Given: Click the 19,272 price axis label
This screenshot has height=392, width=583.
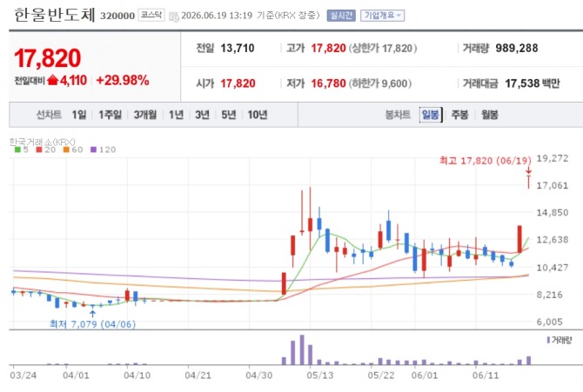Looking at the screenshot, I should pos(553,159).
